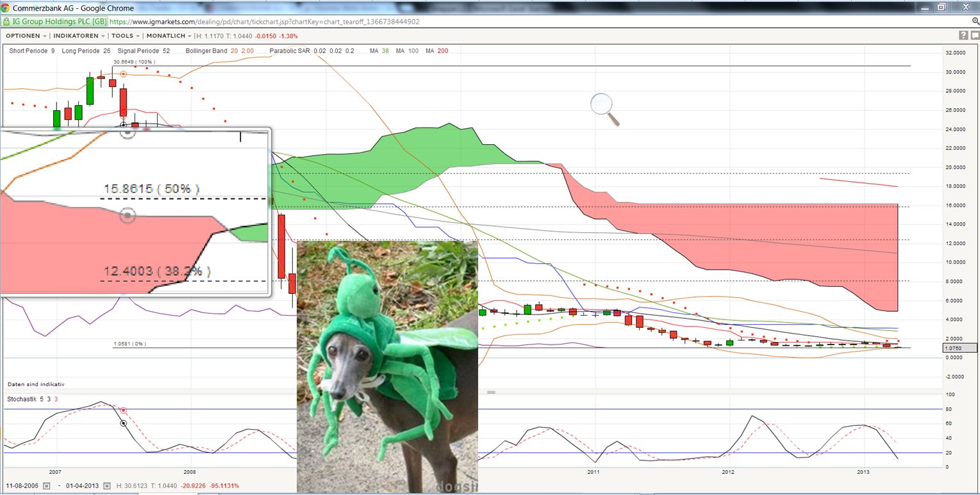Image resolution: width=980 pixels, height=495 pixels.
Task: Click the red circled marker on stochastic line
Action: click(124, 410)
